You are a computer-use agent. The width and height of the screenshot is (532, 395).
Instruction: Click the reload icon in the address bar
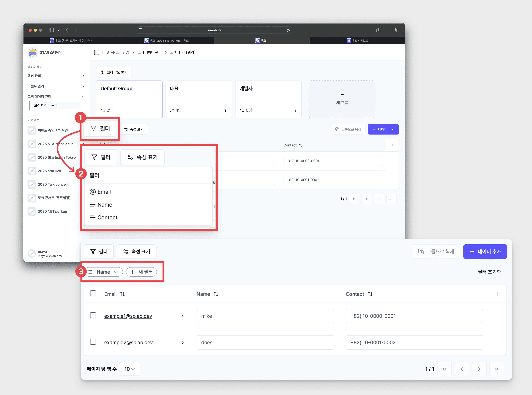click(288, 30)
